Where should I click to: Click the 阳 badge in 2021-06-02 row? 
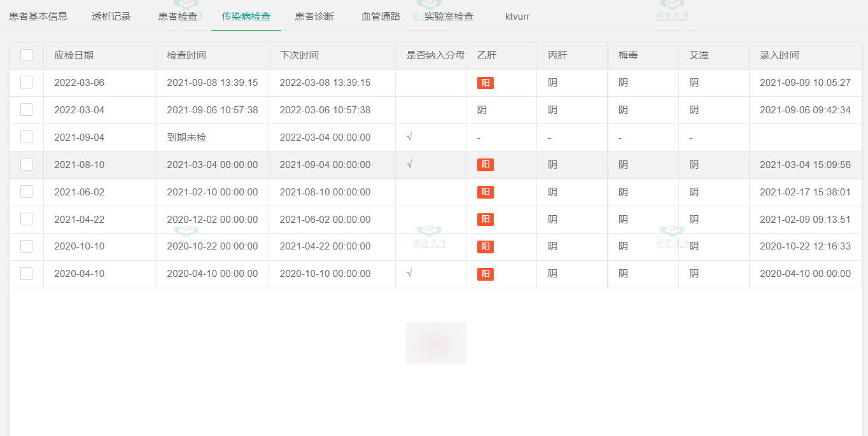click(486, 192)
